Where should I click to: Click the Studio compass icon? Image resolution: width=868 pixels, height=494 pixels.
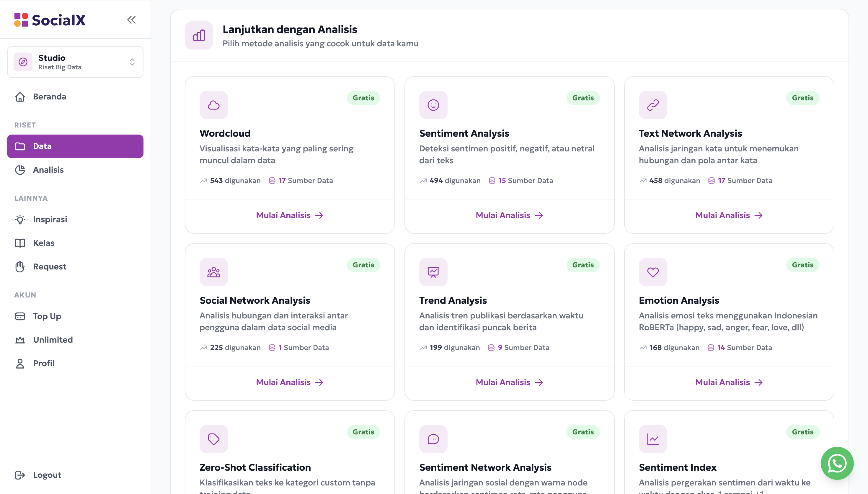(x=23, y=62)
